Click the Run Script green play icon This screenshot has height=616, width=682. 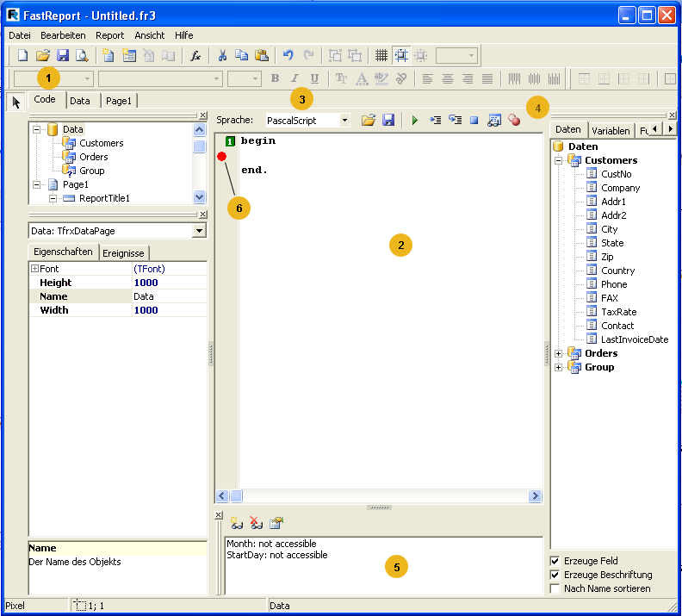pyautogui.click(x=415, y=121)
